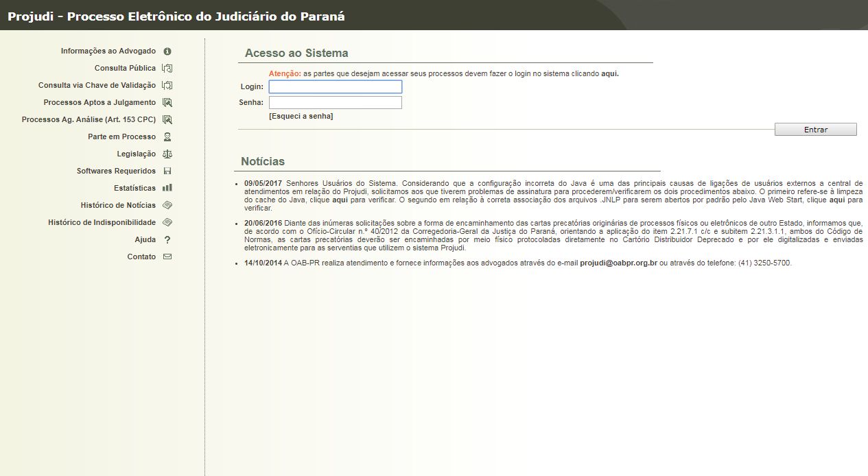This screenshot has width=868, height=476.
Task: Click the icon beside Histórico de Indisponibilidade
Action: (x=167, y=222)
